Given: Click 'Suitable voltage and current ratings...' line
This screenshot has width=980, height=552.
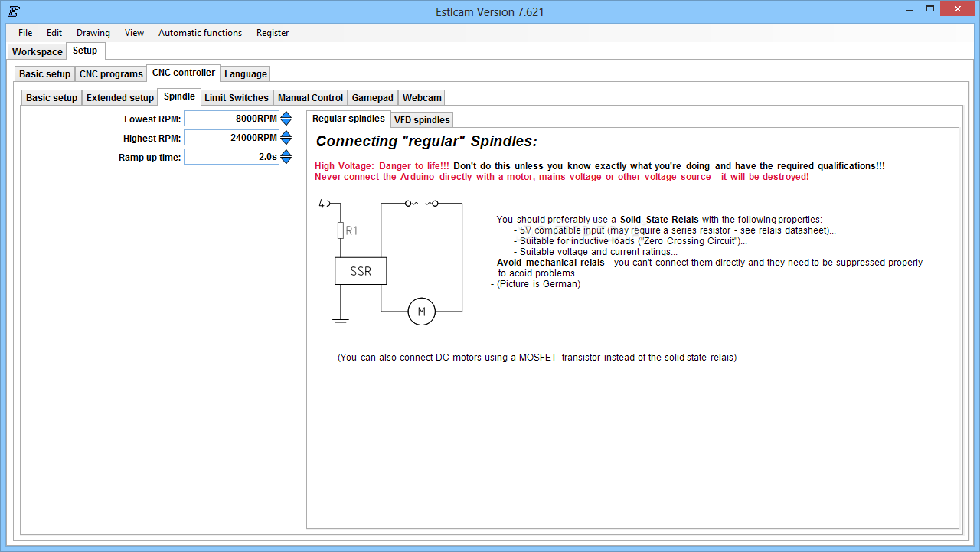Looking at the screenshot, I should point(596,252).
